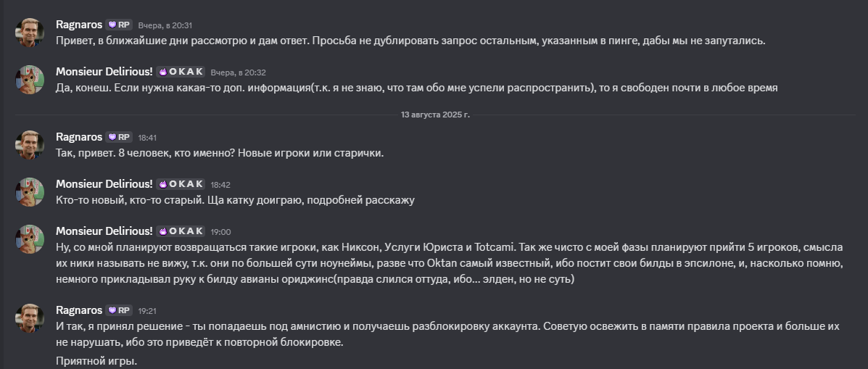
Task: Open Ragnaros username on the 20:31 message
Action: pos(79,25)
